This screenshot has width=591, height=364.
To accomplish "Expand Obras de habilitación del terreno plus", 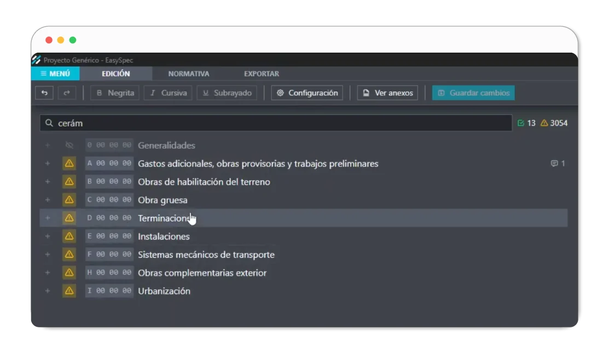I will coord(48,181).
